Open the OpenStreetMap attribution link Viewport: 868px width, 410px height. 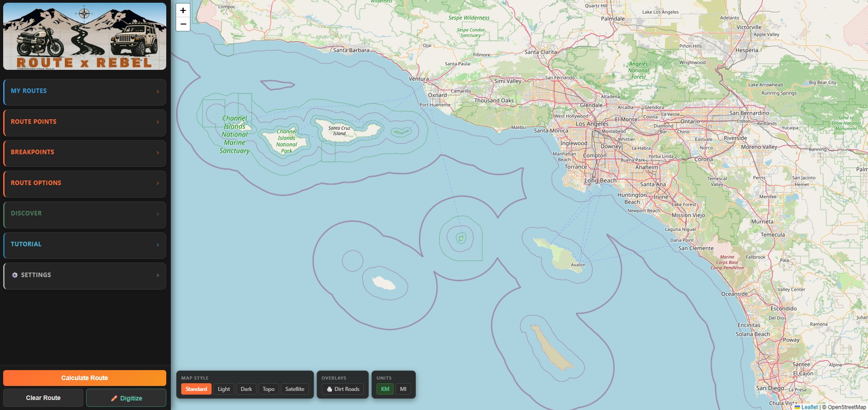(847, 407)
